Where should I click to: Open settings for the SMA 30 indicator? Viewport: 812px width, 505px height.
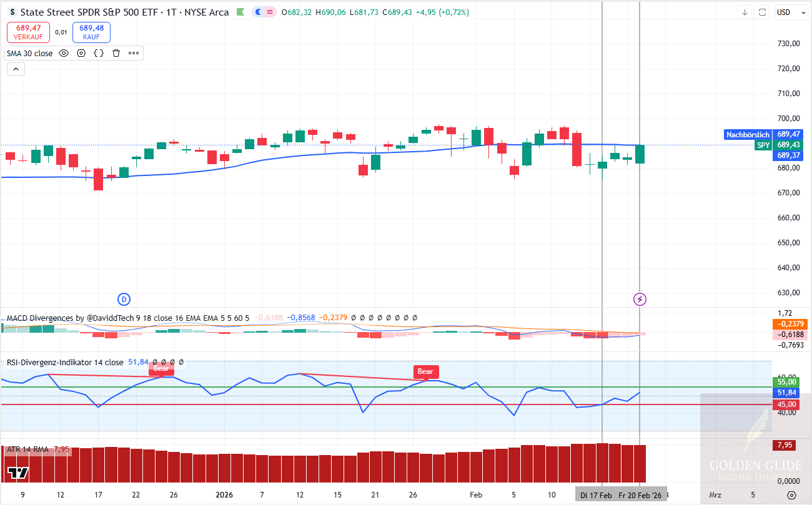point(81,53)
